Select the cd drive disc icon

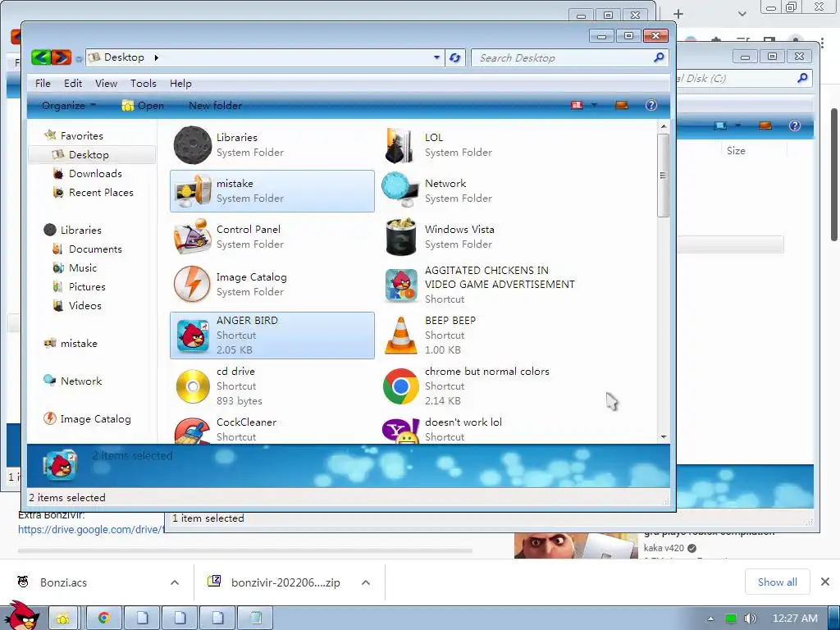192,386
